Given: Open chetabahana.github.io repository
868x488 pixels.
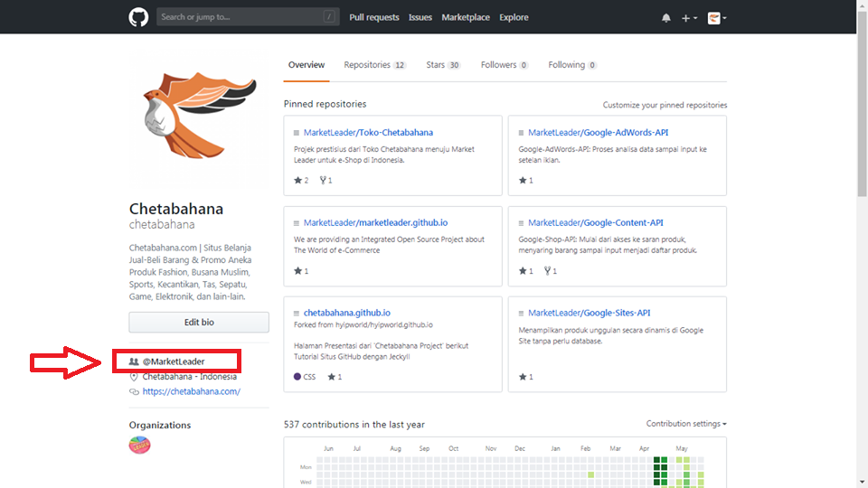Looking at the screenshot, I should pyautogui.click(x=346, y=313).
